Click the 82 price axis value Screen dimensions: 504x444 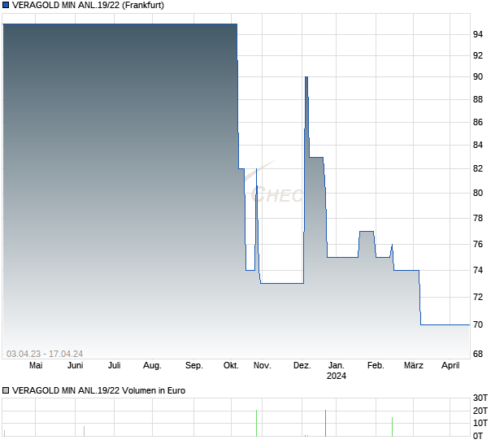tap(478, 168)
